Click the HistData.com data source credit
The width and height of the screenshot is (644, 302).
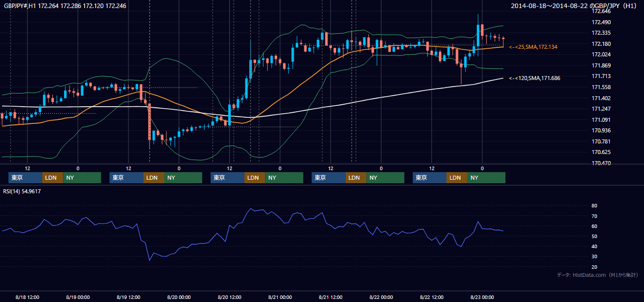pyautogui.click(x=598, y=275)
